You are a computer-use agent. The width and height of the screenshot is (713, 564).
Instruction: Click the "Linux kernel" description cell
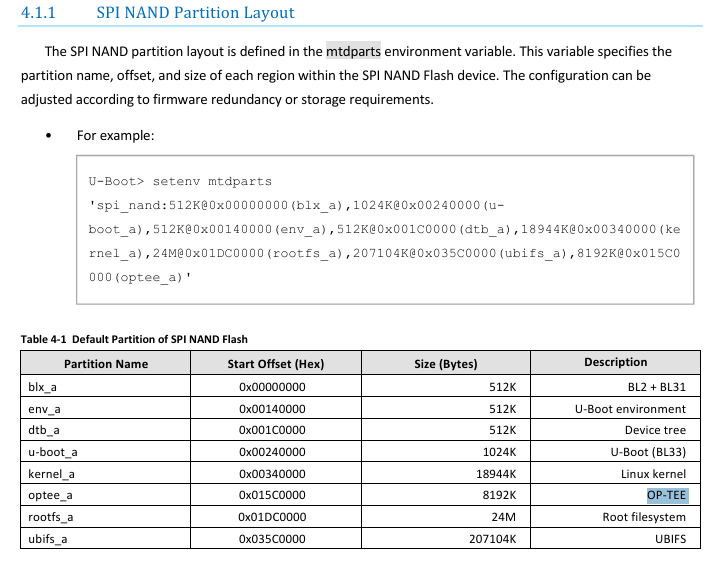[x=653, y=474]
